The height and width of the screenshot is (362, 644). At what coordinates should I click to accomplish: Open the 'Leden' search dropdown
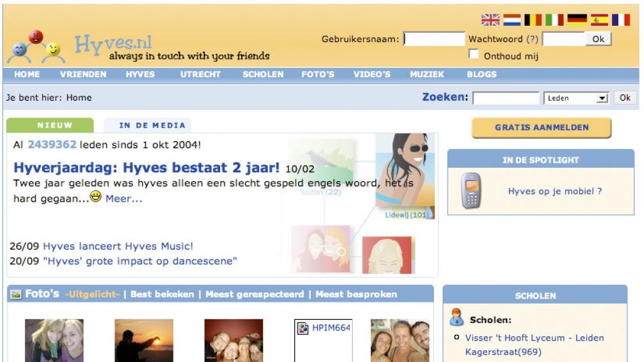click(x=576, y=98)
